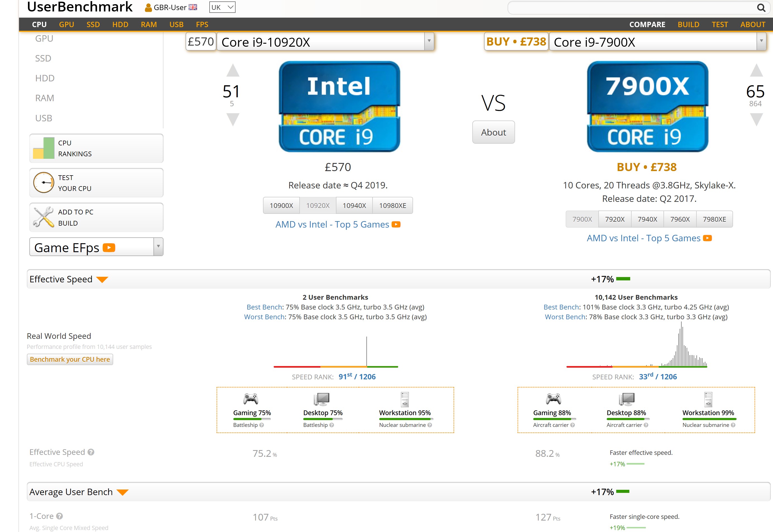The width and height of the screenshot is (773, 532).
Task: Click the Add to PC Build tools icon
Action: coord(43,217)
